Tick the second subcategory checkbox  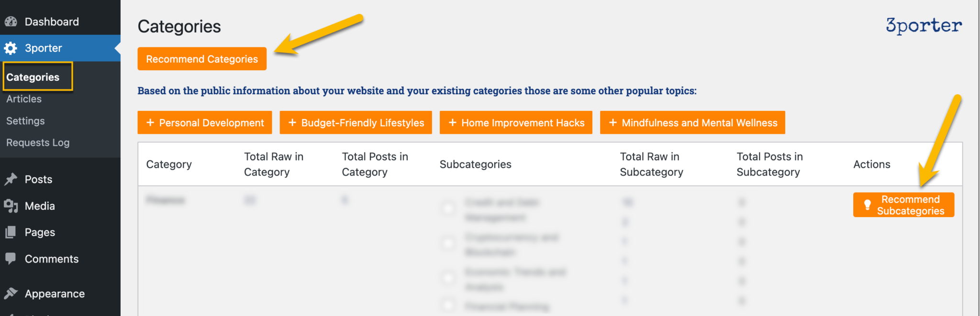[448, 243]
